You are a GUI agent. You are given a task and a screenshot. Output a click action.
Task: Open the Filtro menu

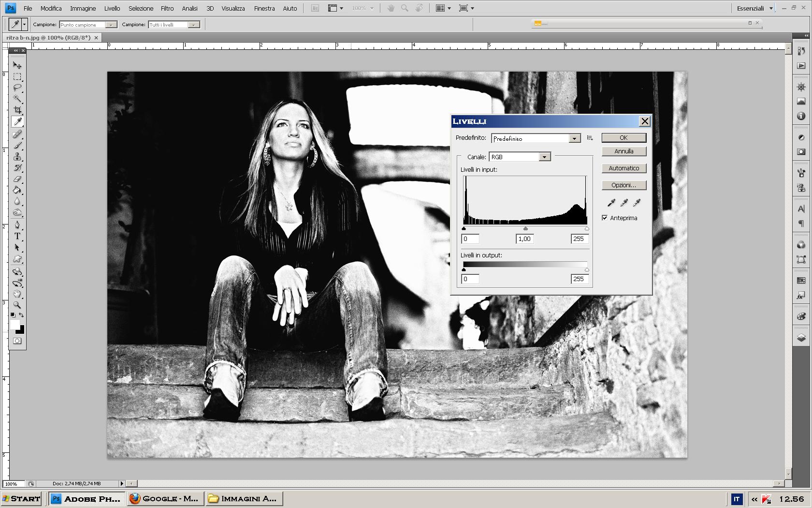(167, 8)
